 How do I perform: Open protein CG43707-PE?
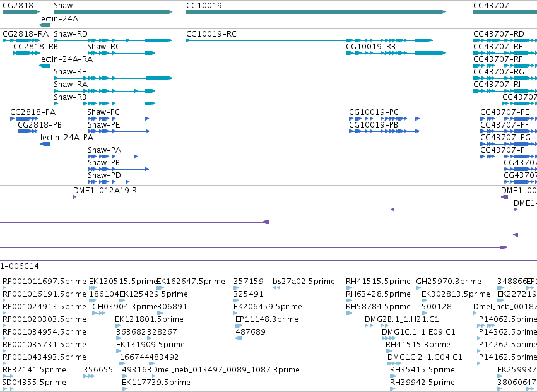tap(505, 112)
